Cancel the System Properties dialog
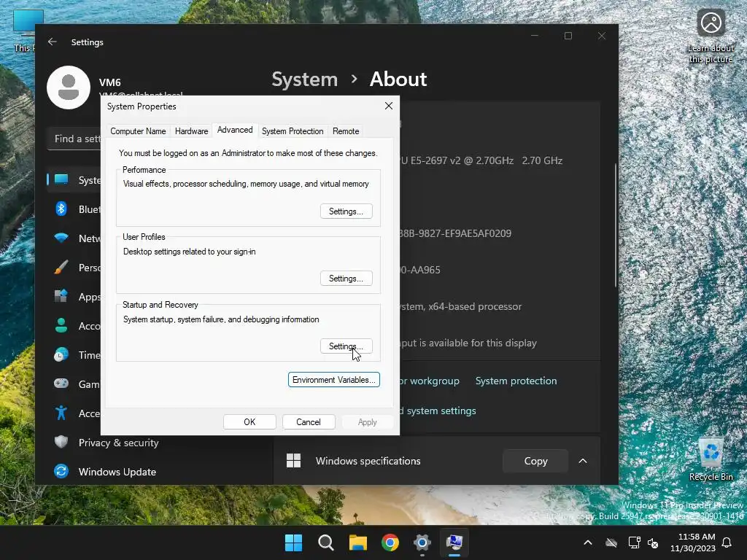 (x=309, y=422)
